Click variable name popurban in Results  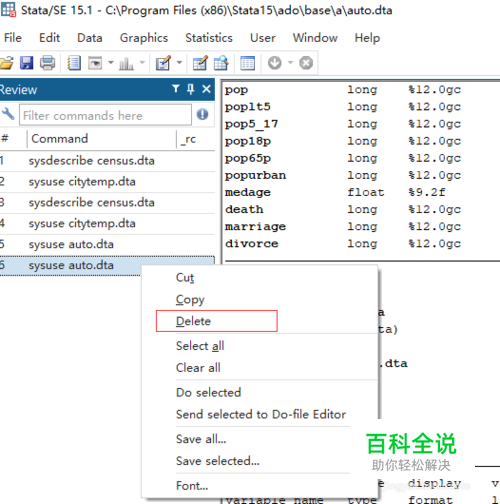pos(255,175)
